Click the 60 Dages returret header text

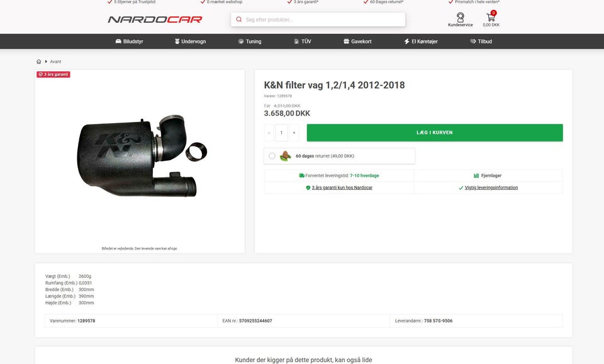[387, 2]
